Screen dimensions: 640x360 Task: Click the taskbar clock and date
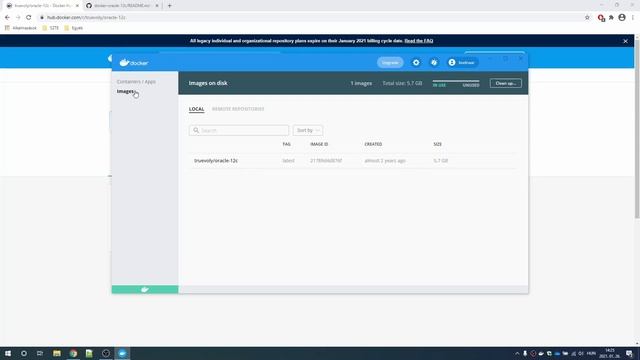tap(610, 353)
